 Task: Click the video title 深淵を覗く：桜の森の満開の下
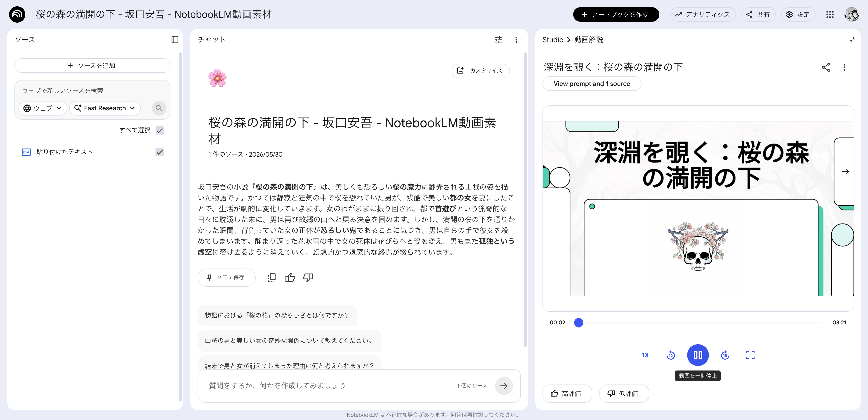(x=613, y=67)
